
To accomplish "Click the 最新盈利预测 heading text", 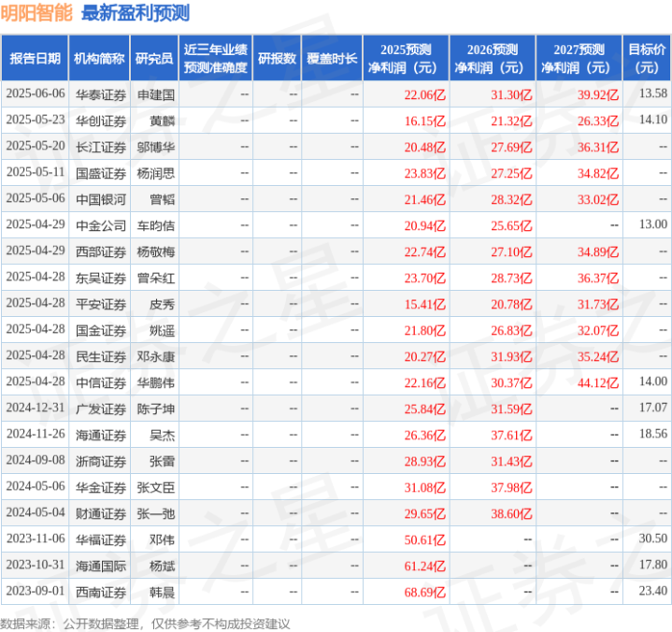I will pyautogui.click(x=136, y=13).
